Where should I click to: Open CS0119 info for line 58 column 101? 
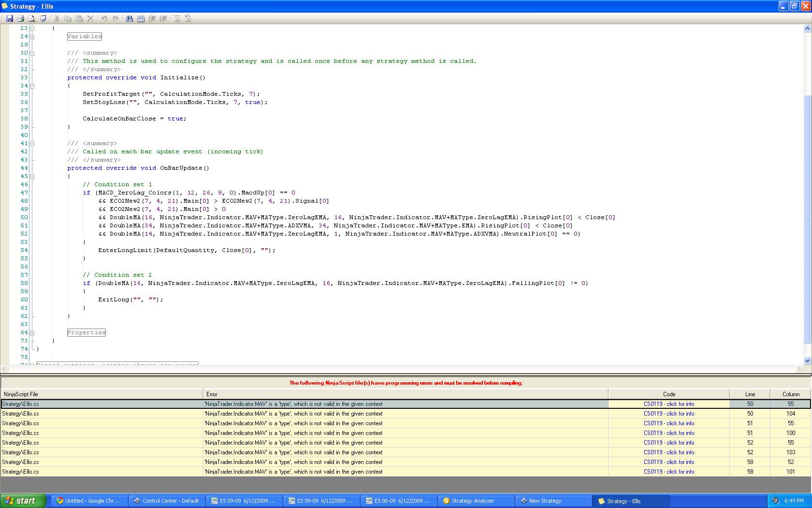[669, 472]
